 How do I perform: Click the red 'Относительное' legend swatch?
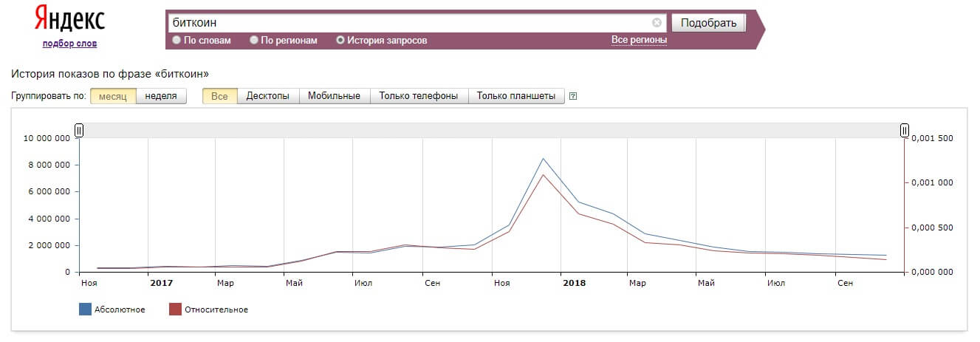pyautogui.click(x=175, y=309)
